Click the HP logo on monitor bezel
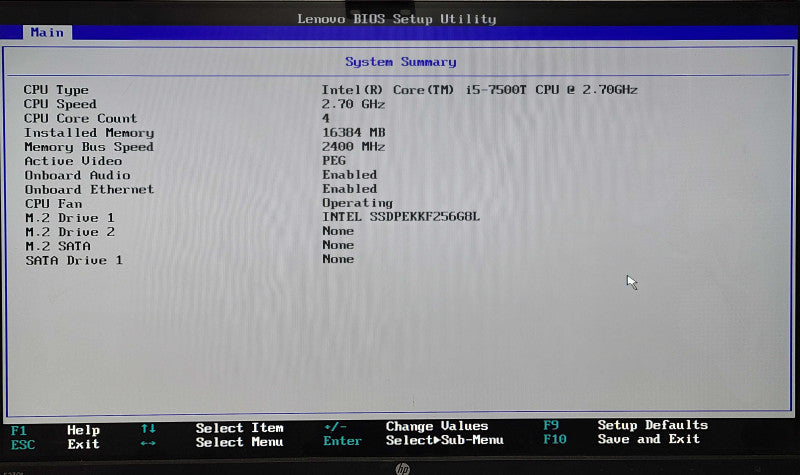Image resolution: width=800 pixels, height=475 pixels. 403,469
